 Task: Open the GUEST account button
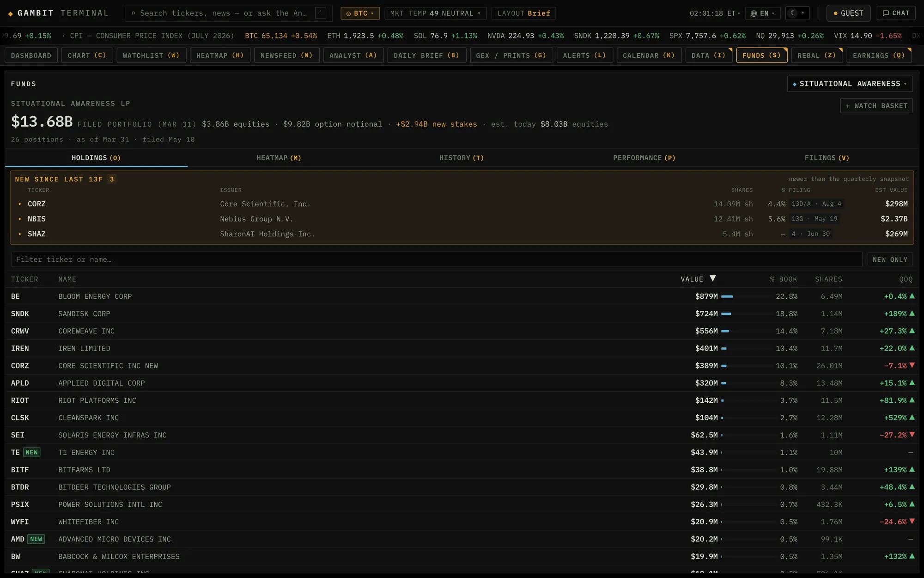click(x=848, y=13)
